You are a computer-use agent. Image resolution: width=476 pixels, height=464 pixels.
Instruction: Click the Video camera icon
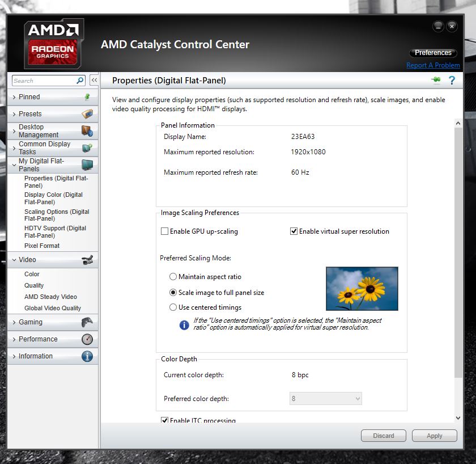(87, 260)
